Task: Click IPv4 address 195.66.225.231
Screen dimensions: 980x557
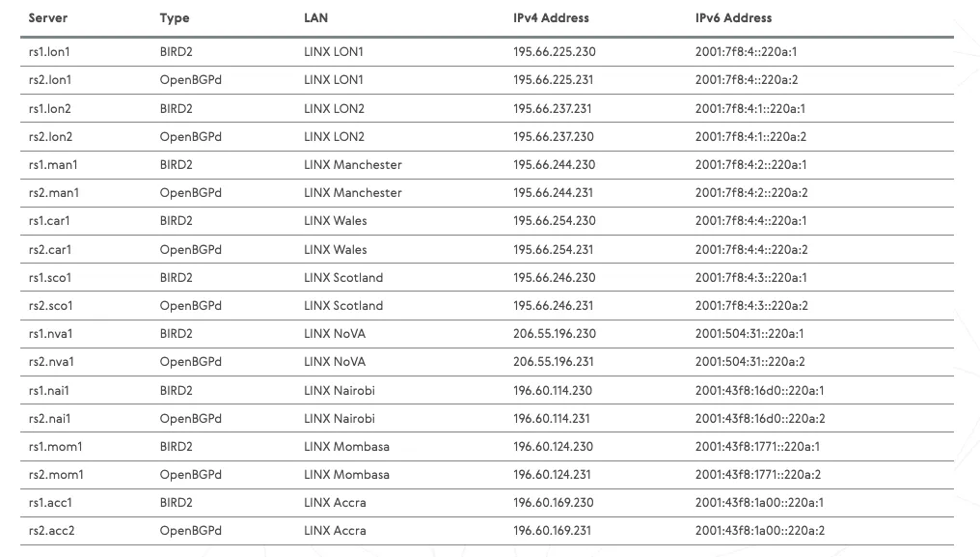Action: 553,80
